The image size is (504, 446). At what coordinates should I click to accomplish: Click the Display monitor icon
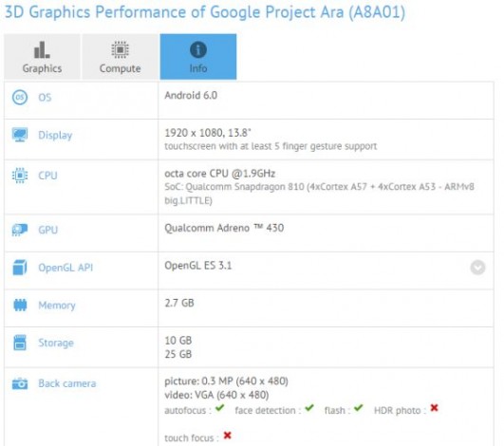click(x=20, y=135)
